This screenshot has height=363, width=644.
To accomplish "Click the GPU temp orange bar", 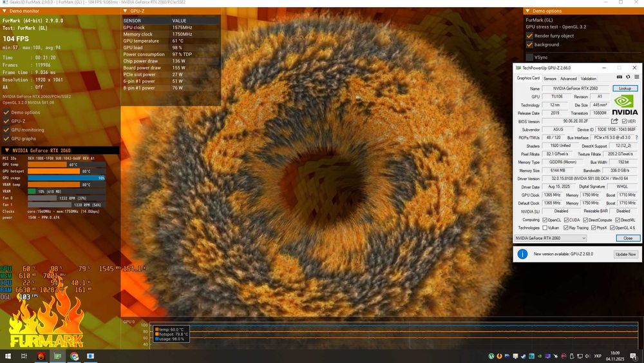I will click(x=47, y=164).
